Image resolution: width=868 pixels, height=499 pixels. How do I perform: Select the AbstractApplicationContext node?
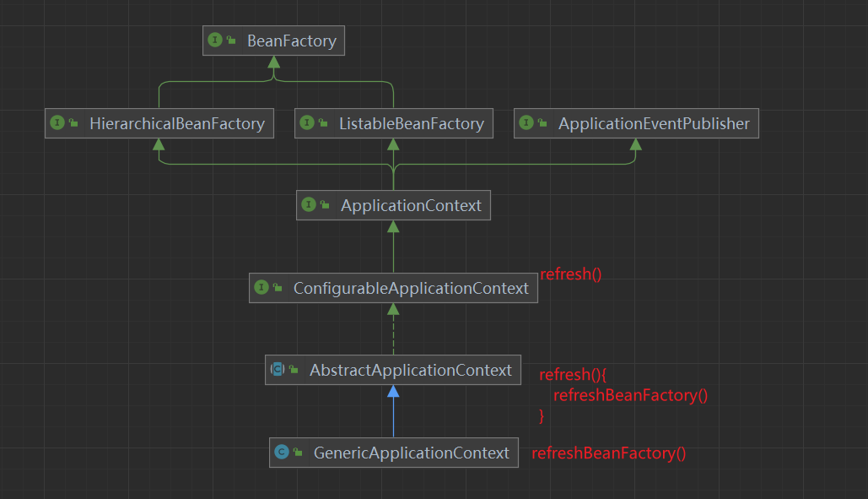click(x=393, y=370)
